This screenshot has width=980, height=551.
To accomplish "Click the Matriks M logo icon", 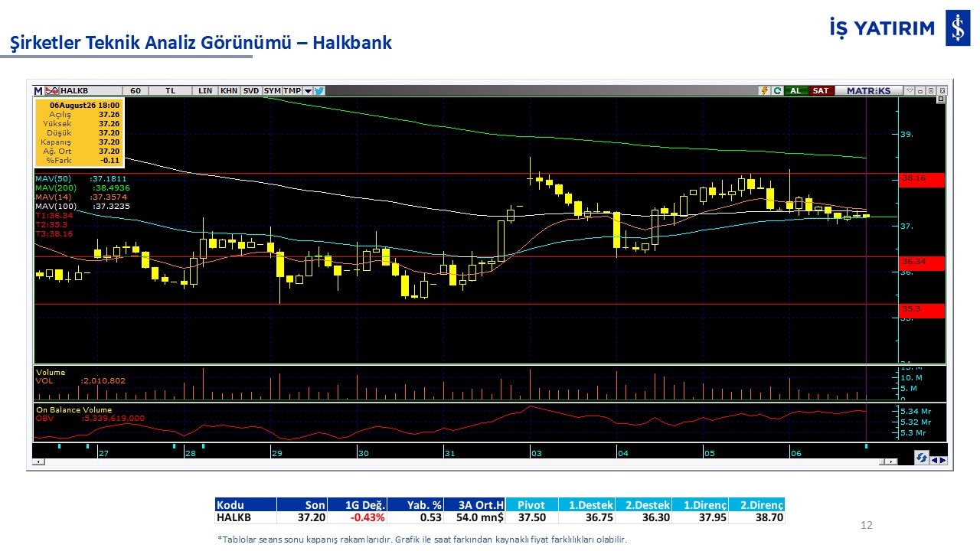I will (x=38, y=90).
